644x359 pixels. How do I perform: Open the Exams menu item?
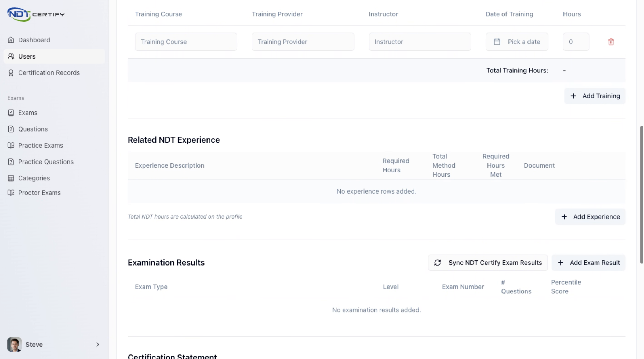(54, 113)
